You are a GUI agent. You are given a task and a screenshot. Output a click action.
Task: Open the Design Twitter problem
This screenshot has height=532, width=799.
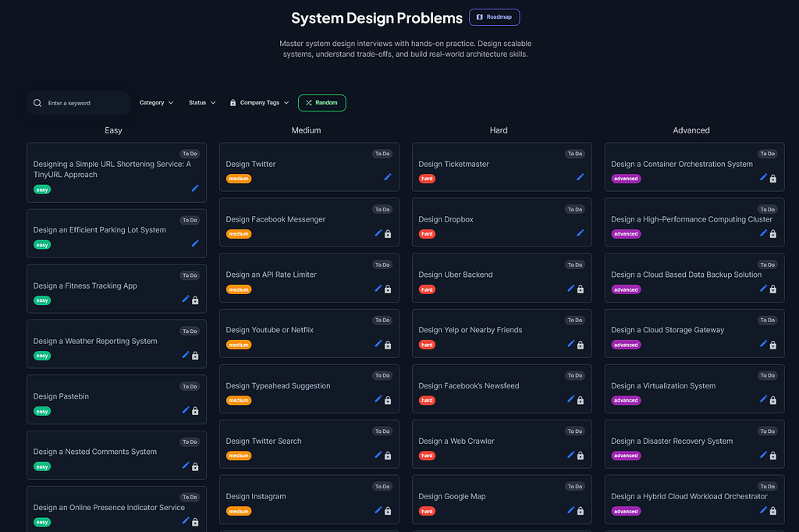[x=250, y=164]
